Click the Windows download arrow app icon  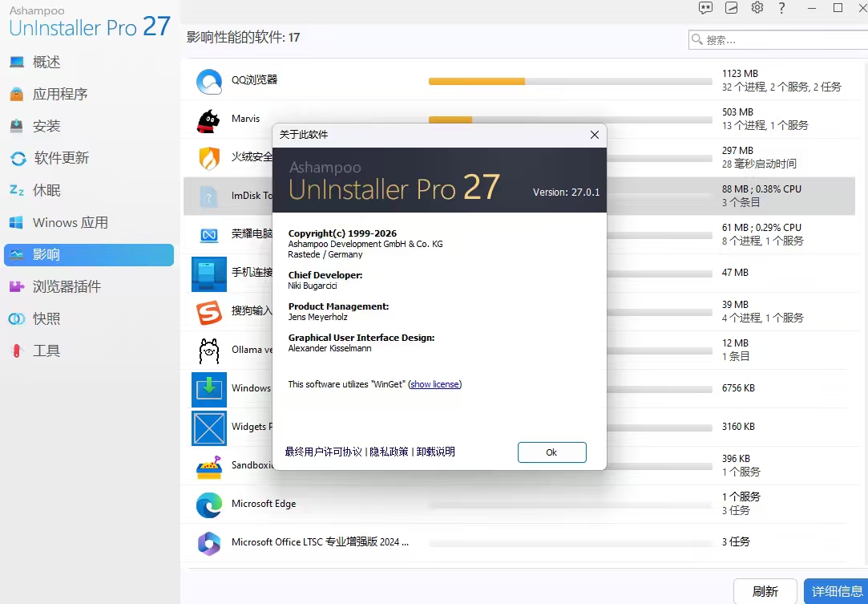click(209, 390)
